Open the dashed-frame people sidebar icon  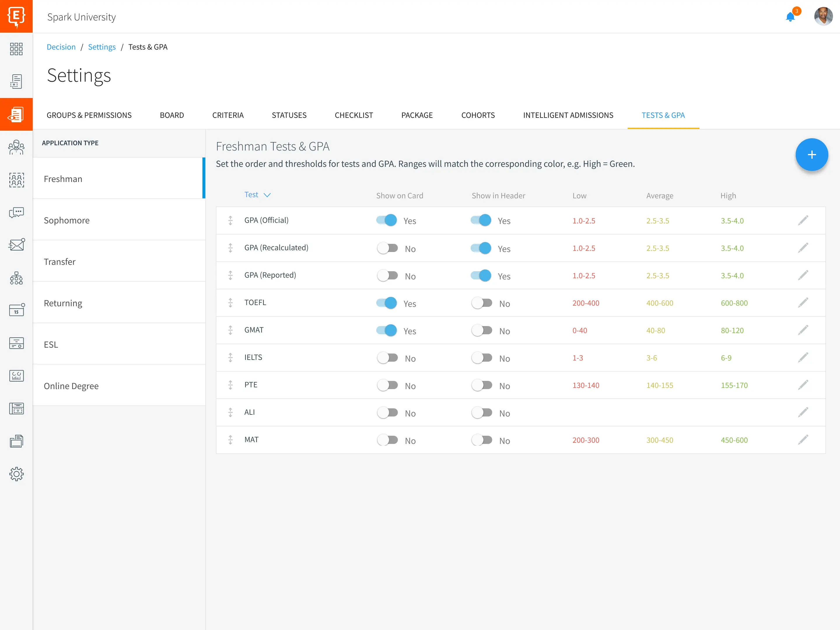[x=16, y=180]
